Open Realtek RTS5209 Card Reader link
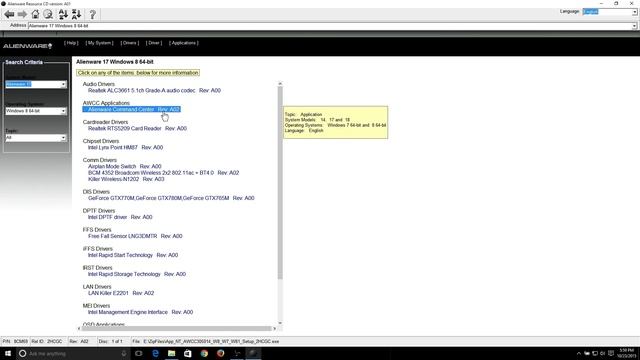 pos(137,129)
